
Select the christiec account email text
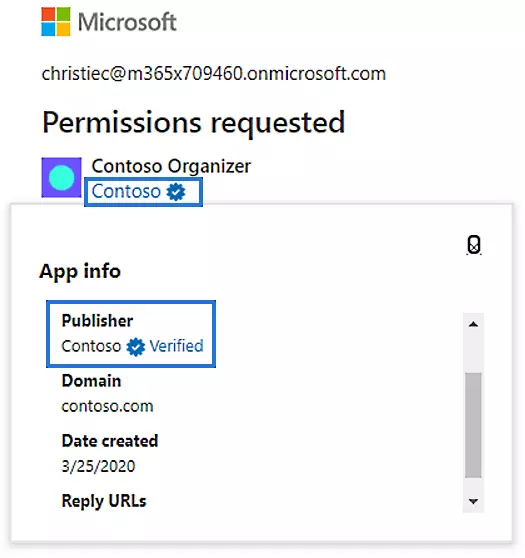click(x=214, y=74)
